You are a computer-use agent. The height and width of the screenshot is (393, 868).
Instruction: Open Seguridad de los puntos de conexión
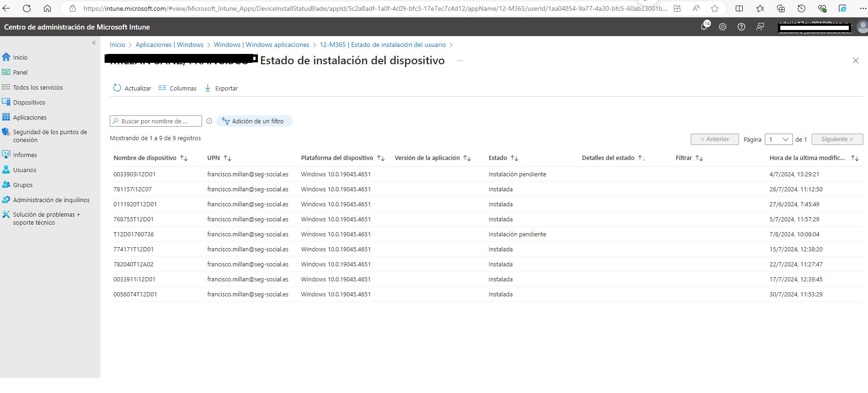coord(50,136)
